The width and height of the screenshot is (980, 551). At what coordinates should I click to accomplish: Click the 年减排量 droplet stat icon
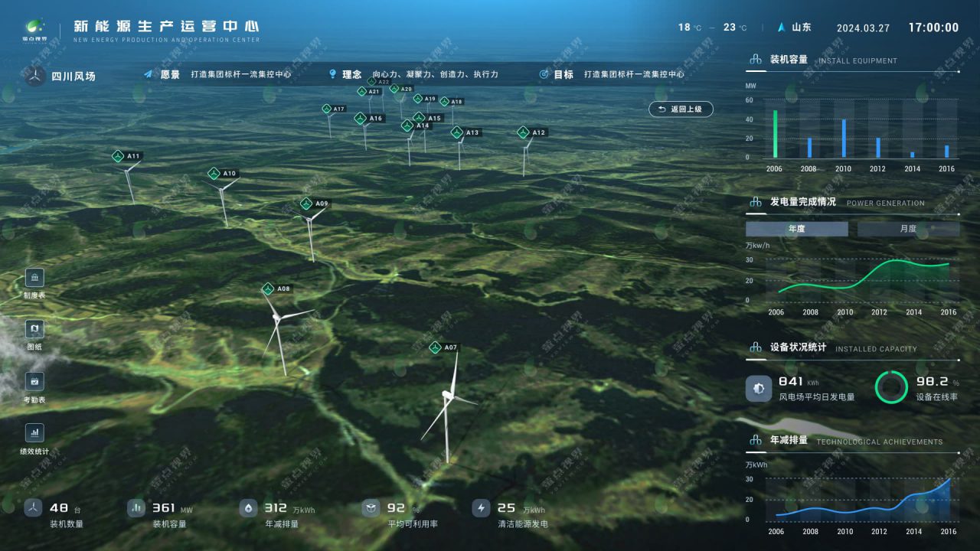pos(249,507)
